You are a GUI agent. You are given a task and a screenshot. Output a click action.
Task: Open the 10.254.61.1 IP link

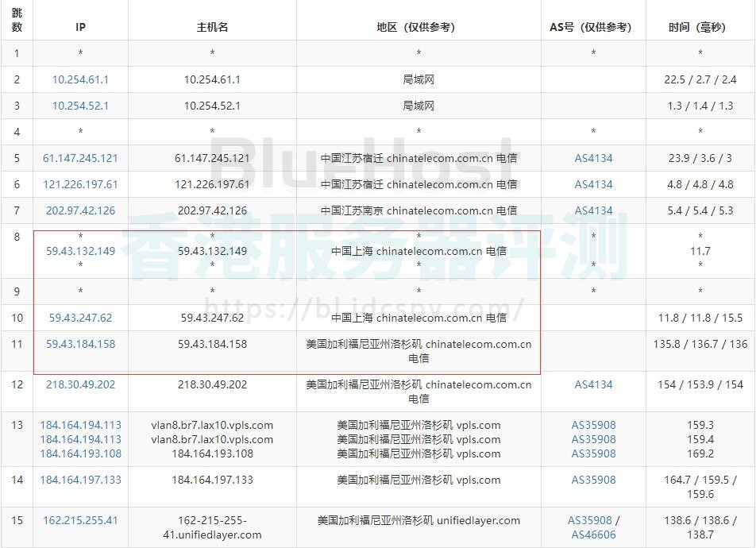pyautogui.click(x=80, y=79)
